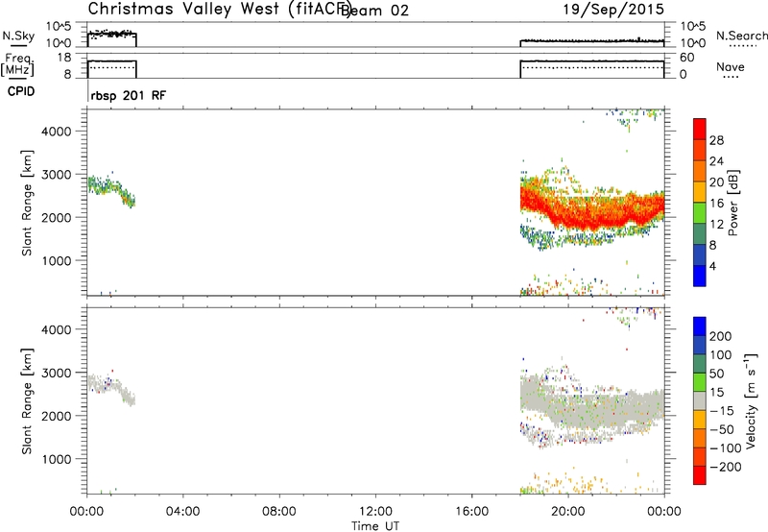Click the '20:00' time tick label
Image resolution: width=768 pixels, height=532 pixels.
click(568, 512)
